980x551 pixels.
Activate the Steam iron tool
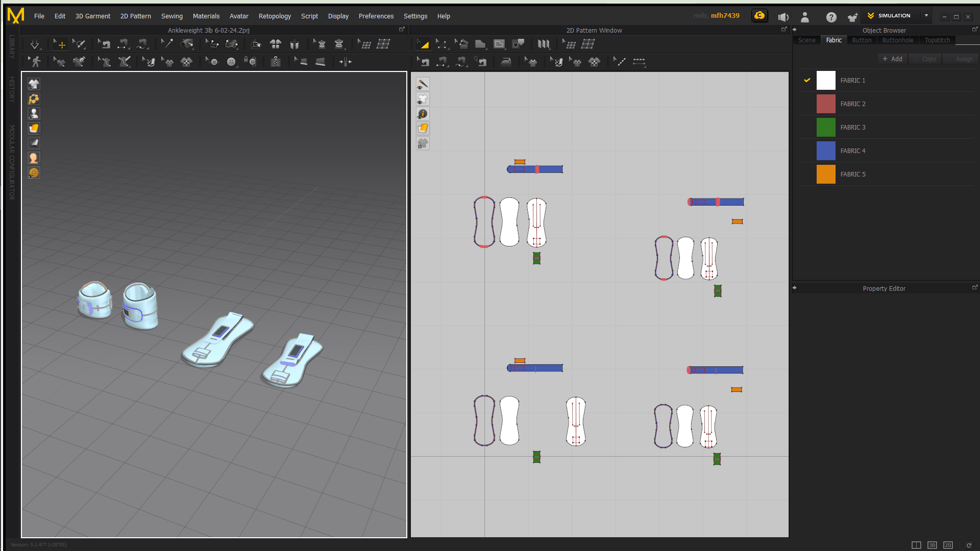tap(505, 62)
